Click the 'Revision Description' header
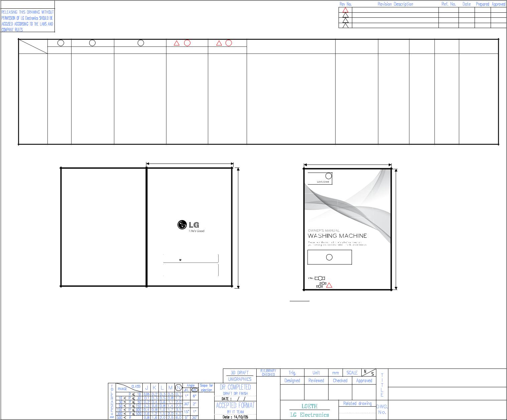Image resolution: width=507 pixels, height=420 pixels. [395, 4]
